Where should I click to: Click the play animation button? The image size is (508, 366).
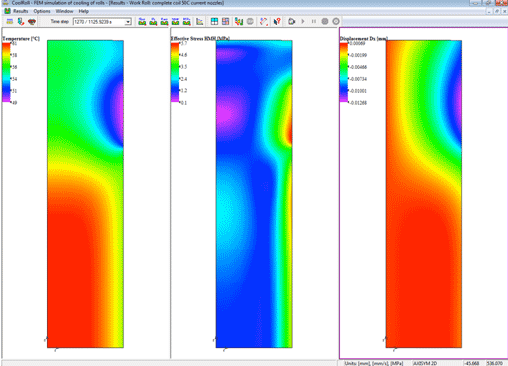pyautogui.click(x=303, y=22)
